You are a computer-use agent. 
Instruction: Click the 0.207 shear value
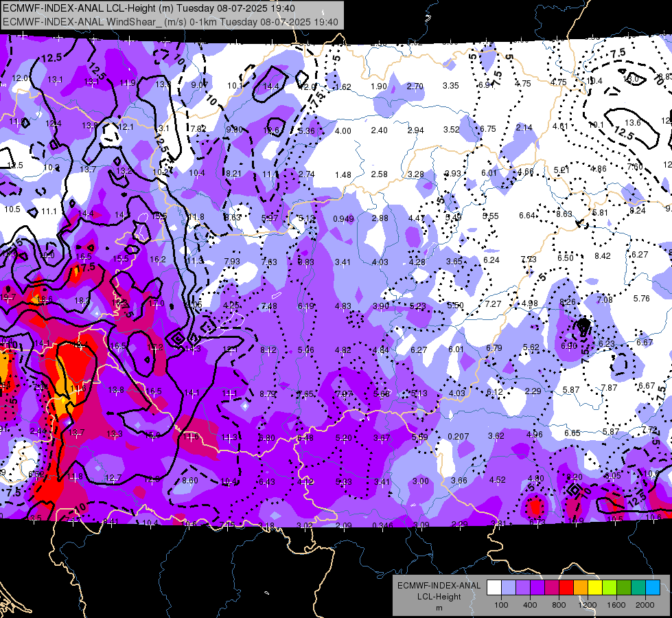pyautogui.click(x=458, y=437)
